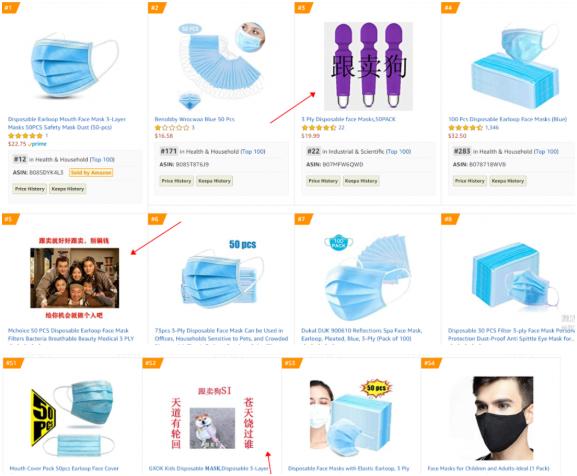
Task: Click the Top 100 link in Industrial & Scientific
Action: 399,152
